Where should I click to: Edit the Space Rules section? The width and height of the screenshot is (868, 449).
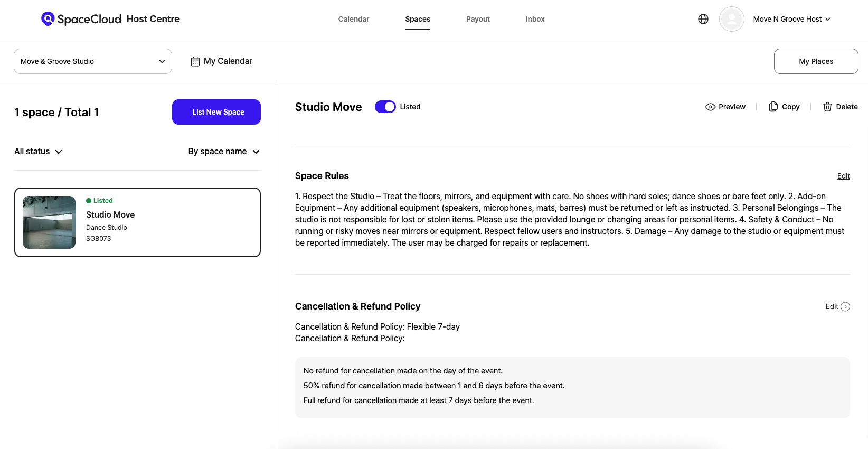[x=843, y=176]
